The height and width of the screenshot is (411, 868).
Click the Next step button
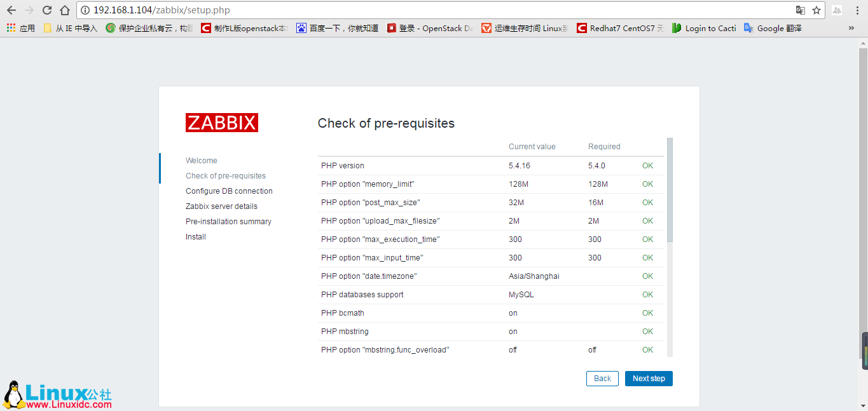(x=648, y=378)
